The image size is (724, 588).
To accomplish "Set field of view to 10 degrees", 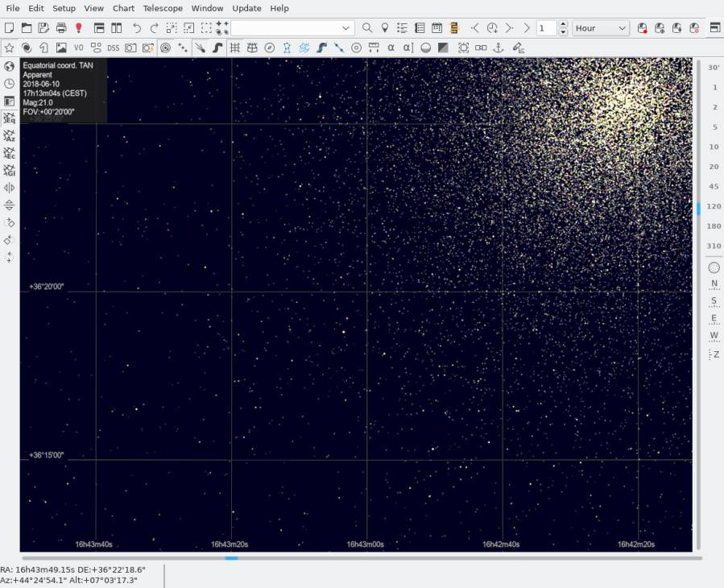I will [714, 147].
